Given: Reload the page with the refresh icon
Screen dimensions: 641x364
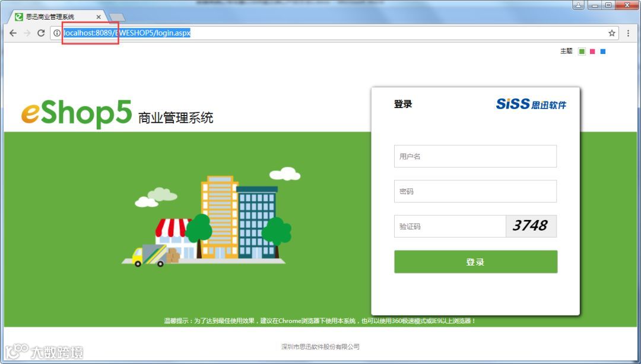Looking at the screenshot, I should (41, 33).
